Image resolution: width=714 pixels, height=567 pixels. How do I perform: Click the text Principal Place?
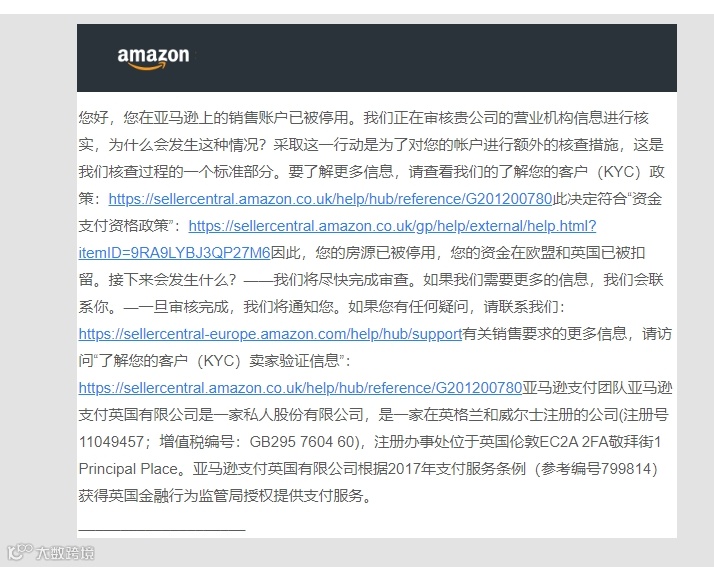(128, 469)
